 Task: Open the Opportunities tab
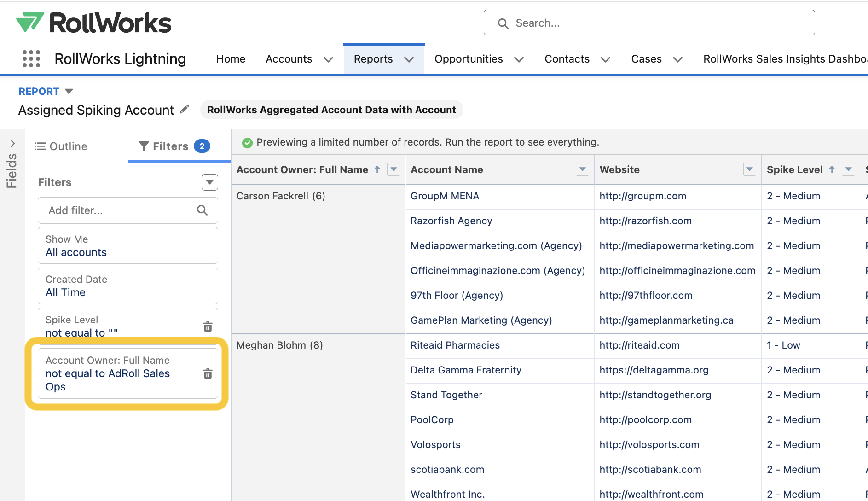coord(469,59)
